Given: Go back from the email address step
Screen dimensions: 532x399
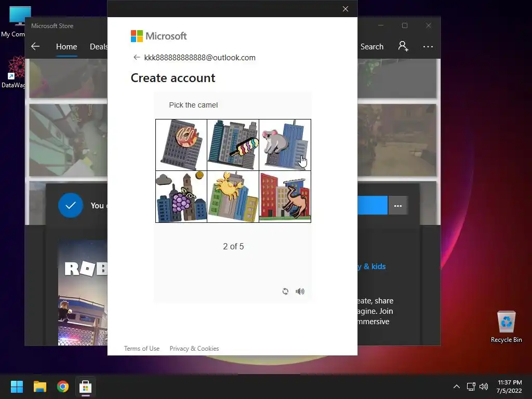Looking at the screenshot, I should (x=137, y=57).
